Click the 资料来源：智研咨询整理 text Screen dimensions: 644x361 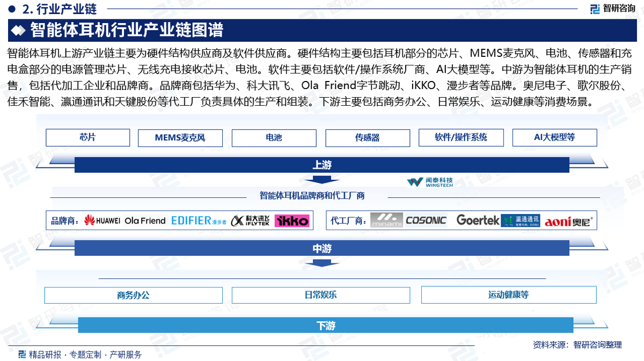pyautogui.click(x=577, y=344)
